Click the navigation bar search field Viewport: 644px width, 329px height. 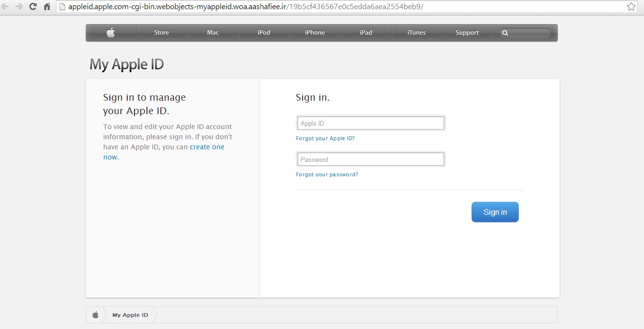click(x=525, y=33)
